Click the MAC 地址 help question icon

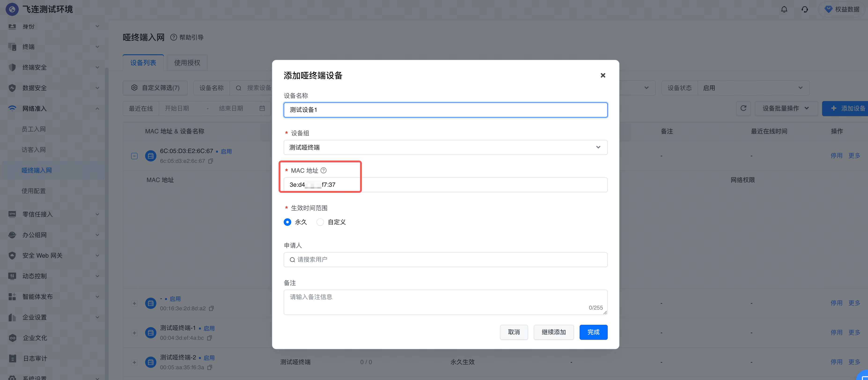click(x=324, y=170)
